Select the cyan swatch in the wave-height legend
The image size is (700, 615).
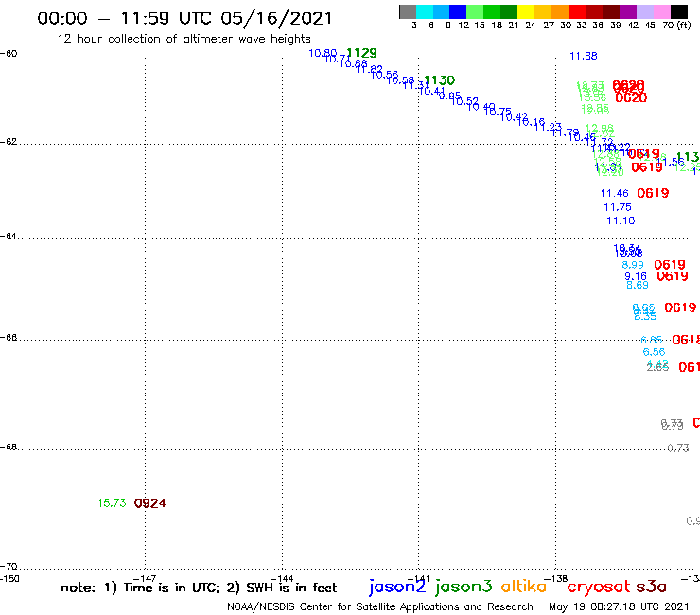pos(425,11)
